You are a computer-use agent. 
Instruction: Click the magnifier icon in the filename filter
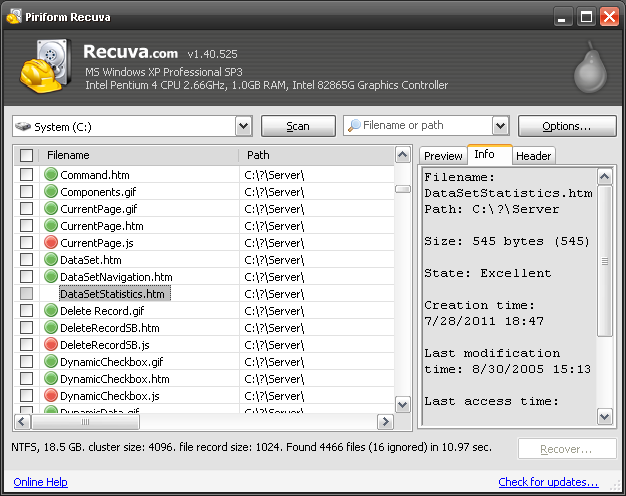coord(354,125)
